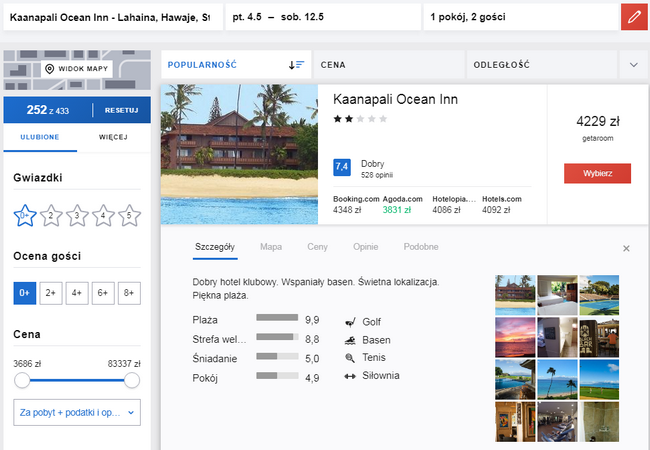Click the 7,4 rating score badge

[x=341, y=167]
